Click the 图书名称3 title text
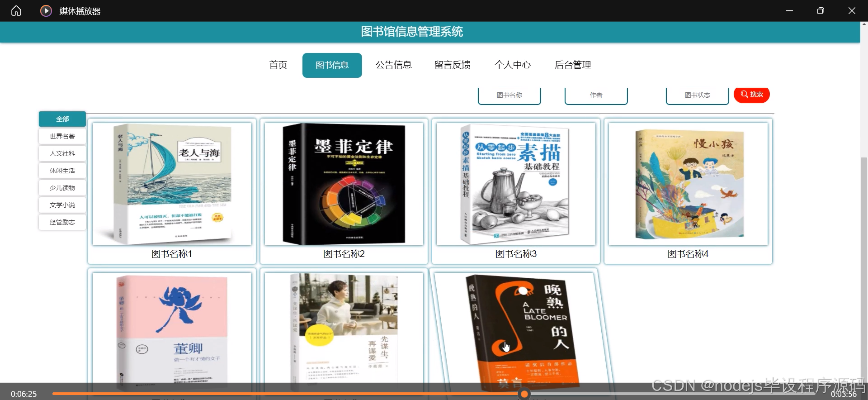This screenshot has width=868, height=400. (x=516, y=254)
